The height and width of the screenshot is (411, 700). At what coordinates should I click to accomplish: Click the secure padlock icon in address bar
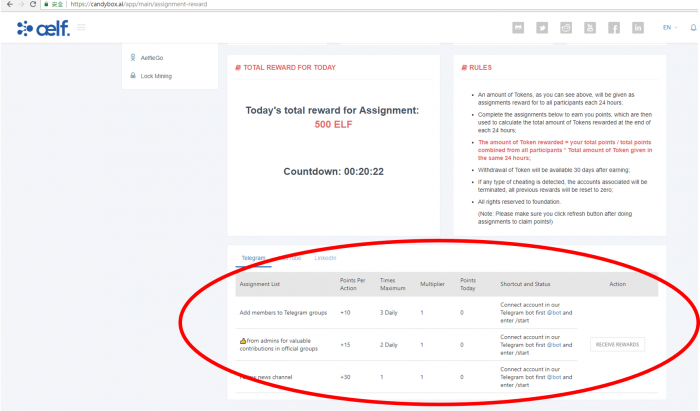[x=46, y=4]
